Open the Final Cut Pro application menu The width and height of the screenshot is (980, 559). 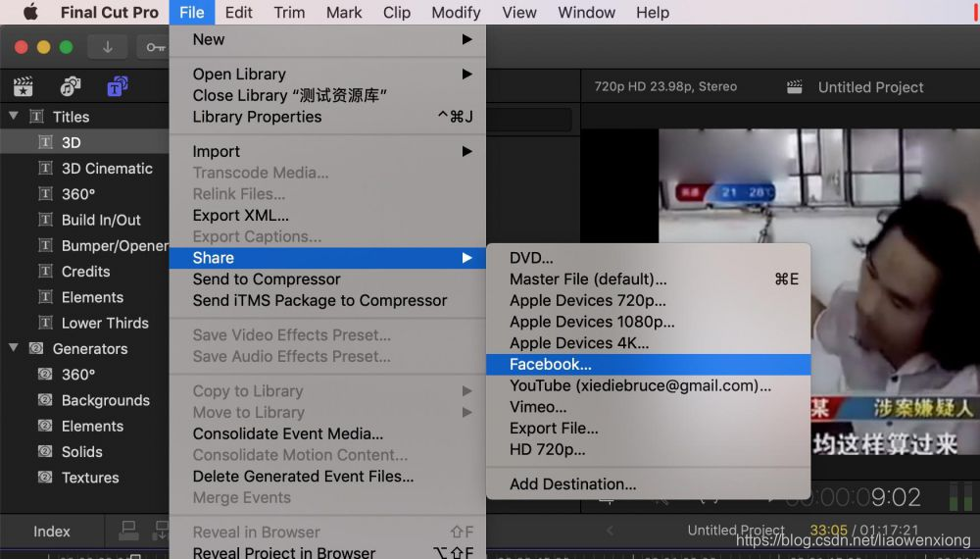click(110, 13)
